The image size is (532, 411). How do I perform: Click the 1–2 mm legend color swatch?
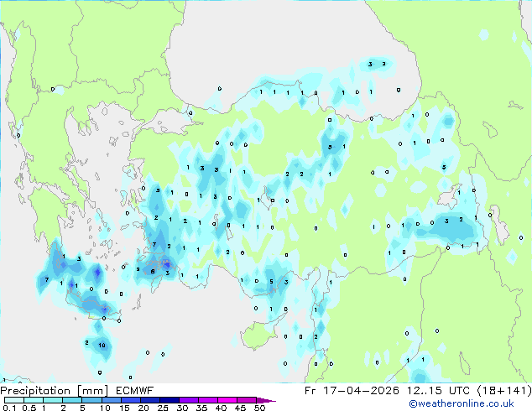coord(53,400)
